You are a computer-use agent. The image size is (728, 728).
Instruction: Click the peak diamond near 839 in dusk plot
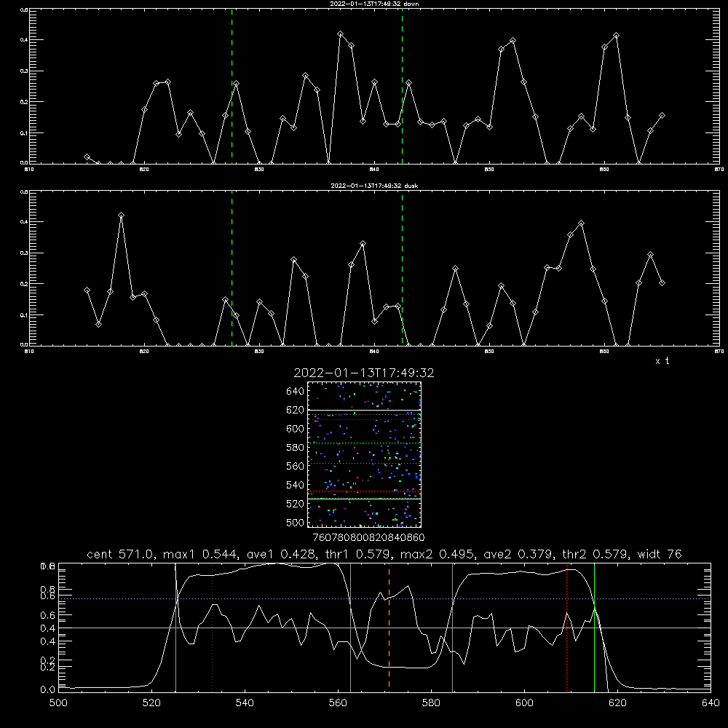click(x=363, y=243)
